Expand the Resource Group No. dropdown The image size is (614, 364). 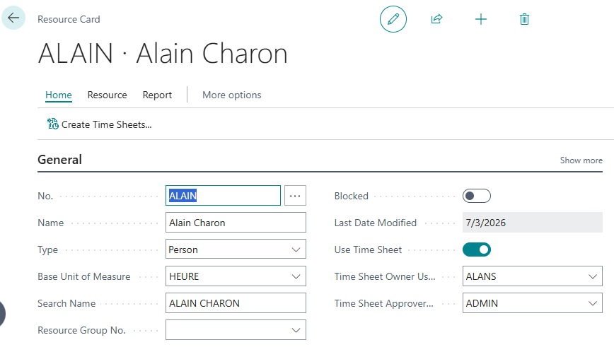click(x=296, y=330)
